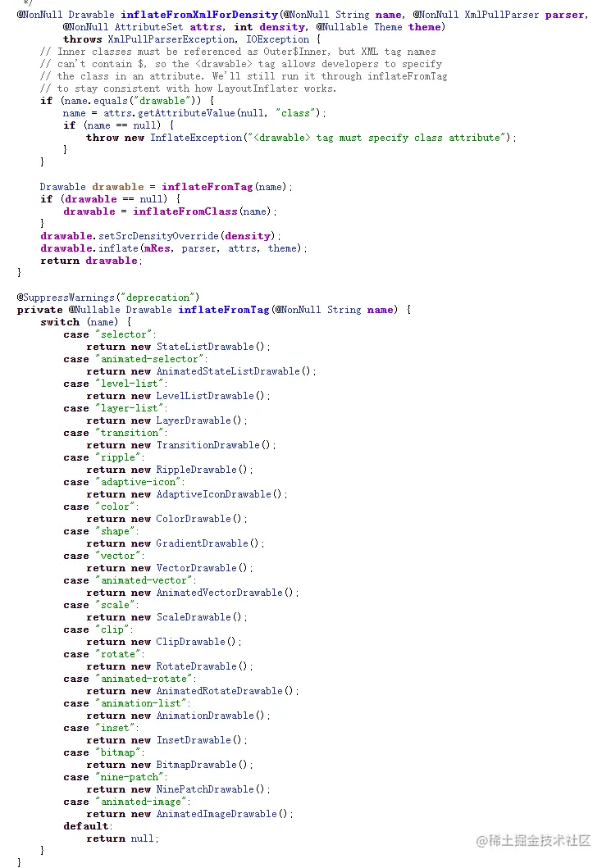Click RippleDrawable() constructor
Image resolution: width=611 pixels, height=868 pixels.
(x=202, y=470)
